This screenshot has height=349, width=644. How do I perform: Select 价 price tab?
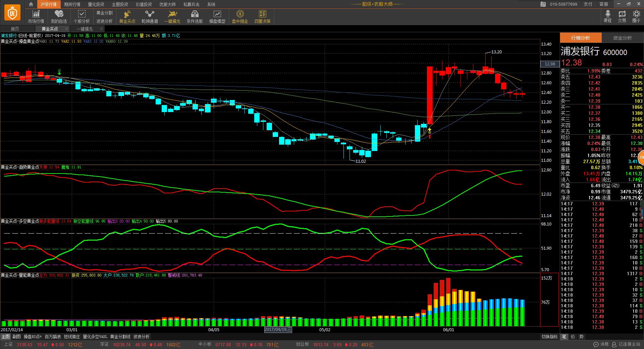[x=573, y=337]
